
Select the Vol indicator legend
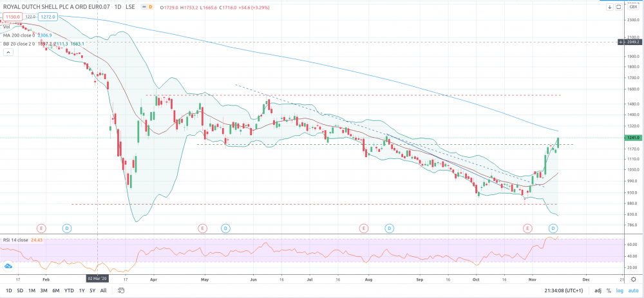tap(6, 26)
